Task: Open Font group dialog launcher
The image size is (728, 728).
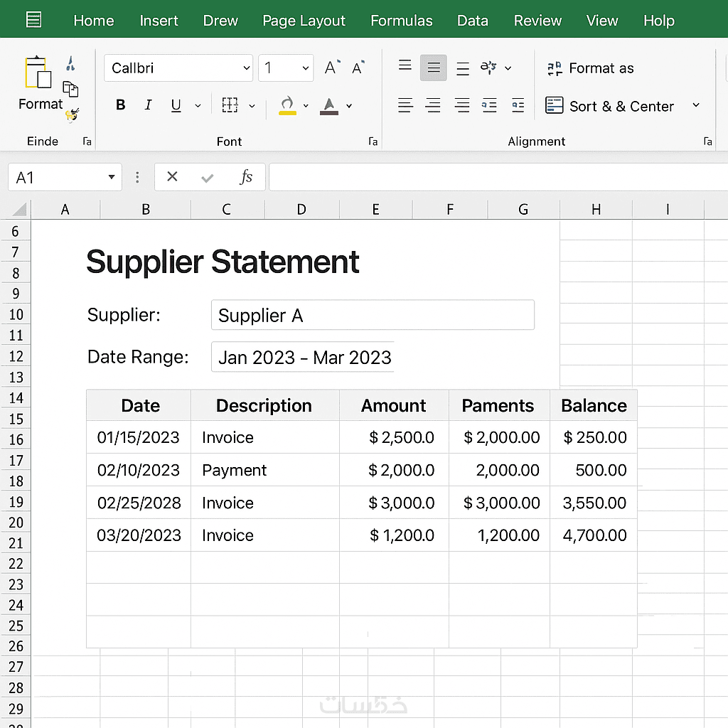Action: click(373, 141)
